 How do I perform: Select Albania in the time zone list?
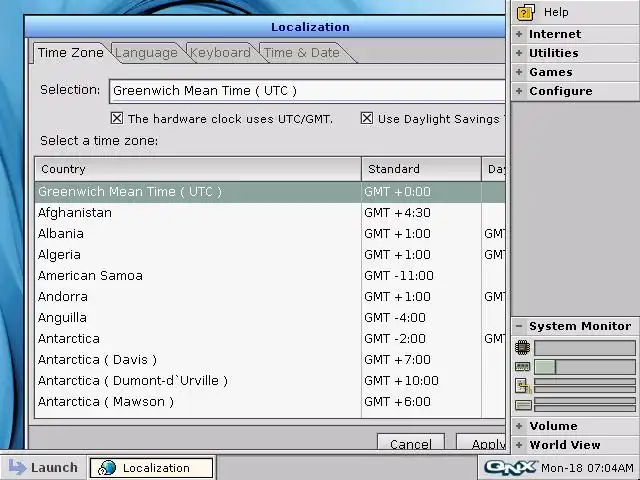point(270,234)
